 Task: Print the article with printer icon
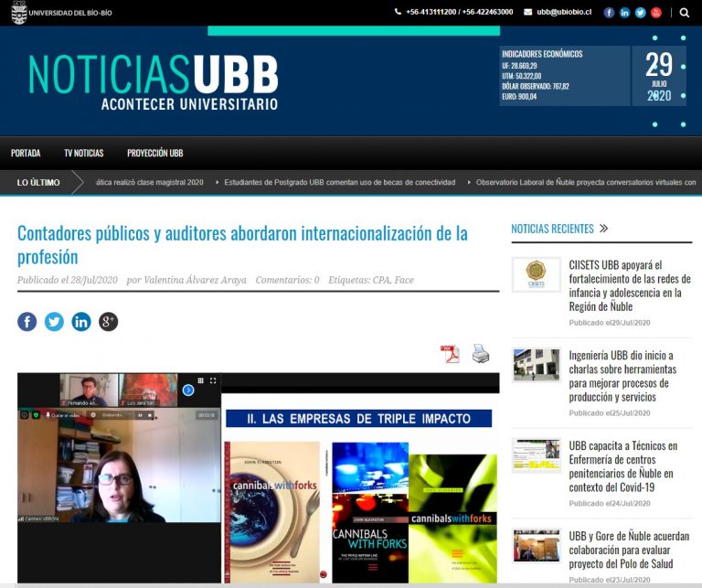(481, 354)
